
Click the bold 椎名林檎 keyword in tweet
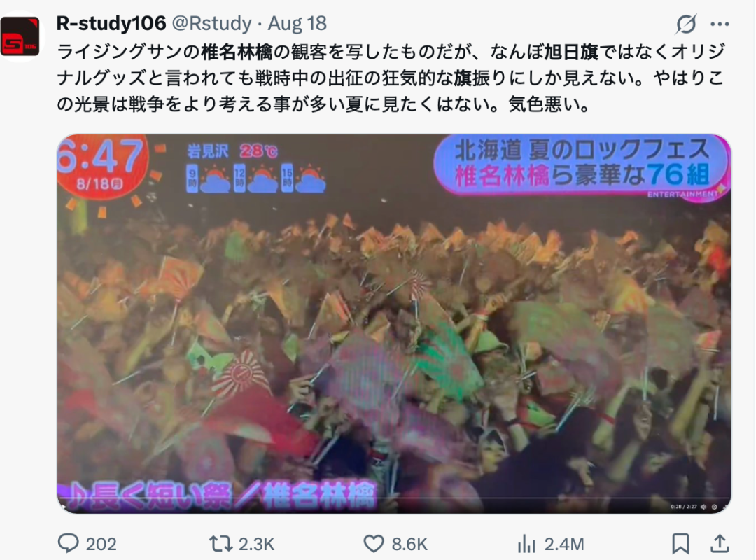(237, 52)
